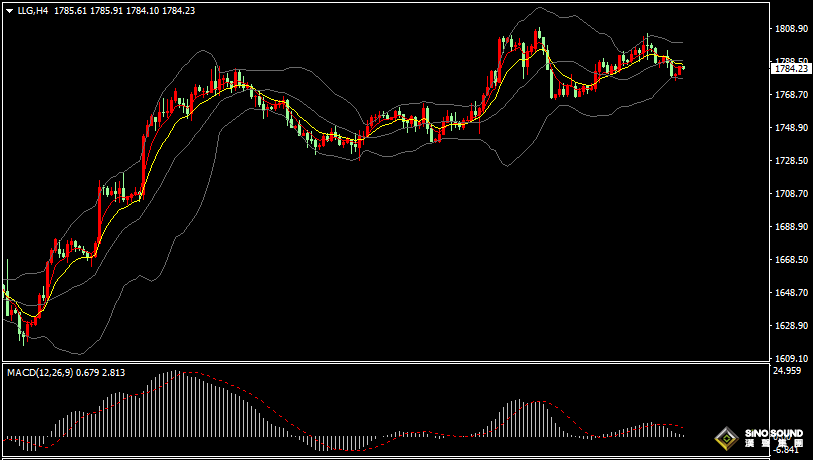Click the 1609.10 bottom price label
Viewport: 813px width, 460px height.
tap(792, 358)
